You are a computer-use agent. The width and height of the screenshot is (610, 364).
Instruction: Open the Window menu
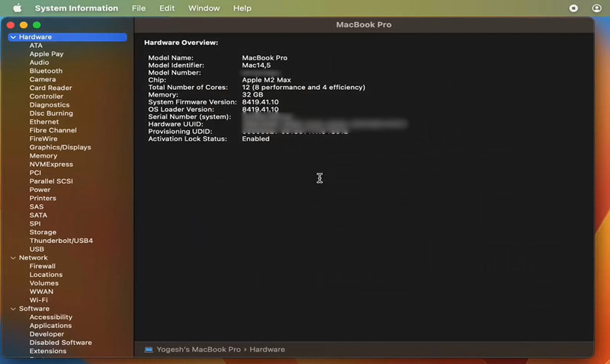point(204,8)
